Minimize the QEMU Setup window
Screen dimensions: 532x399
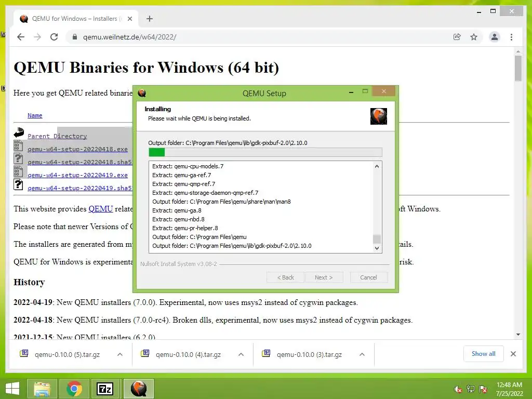[351, 92]
